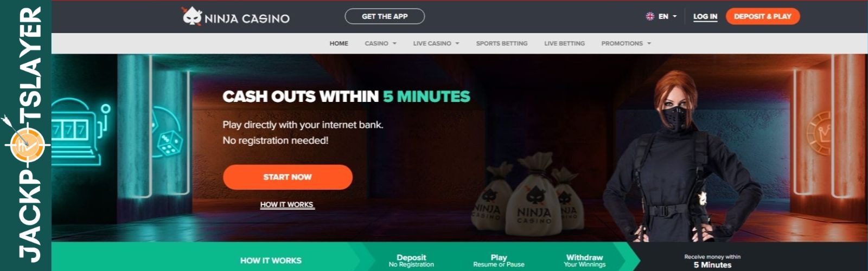This screenshot has height=271, width=868.
Task: Click the Get The App button
Action: tap(385, 16)
